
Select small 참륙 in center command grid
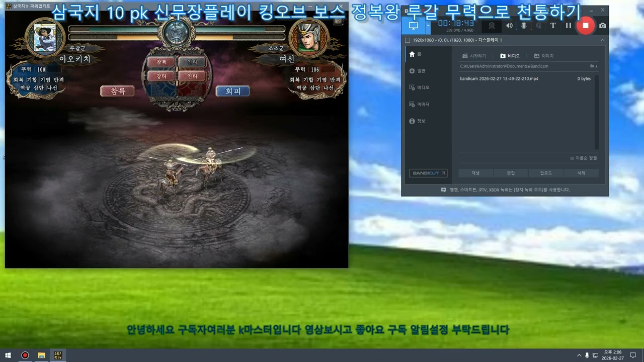pyautogui.click(x=161, y=62)
